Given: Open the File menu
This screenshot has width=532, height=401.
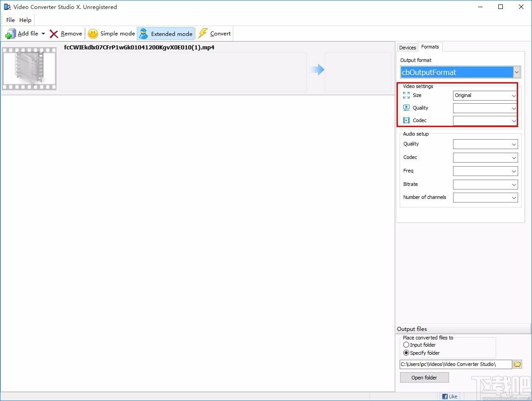Looking at the screenshot, I should coord(10,20).
